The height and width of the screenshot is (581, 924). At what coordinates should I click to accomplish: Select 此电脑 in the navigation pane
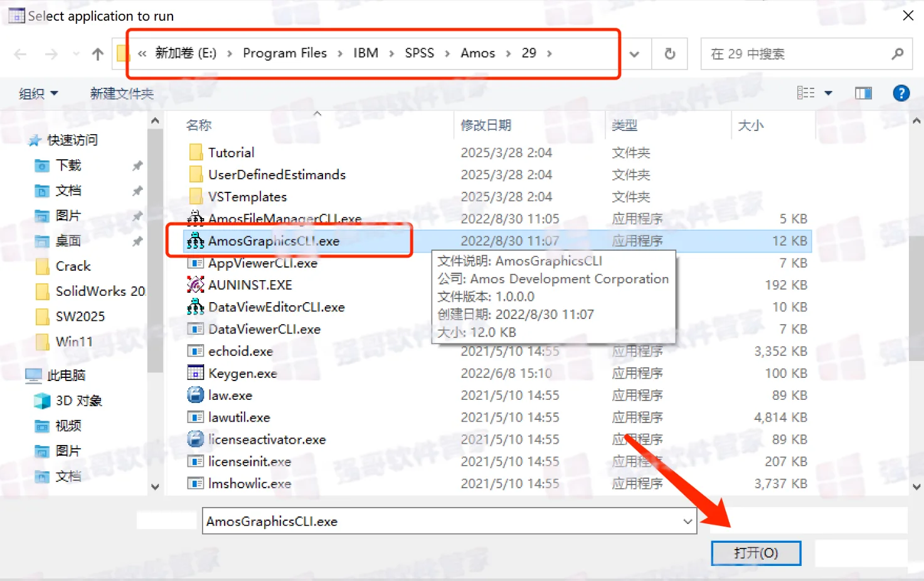tap(55, 375)
